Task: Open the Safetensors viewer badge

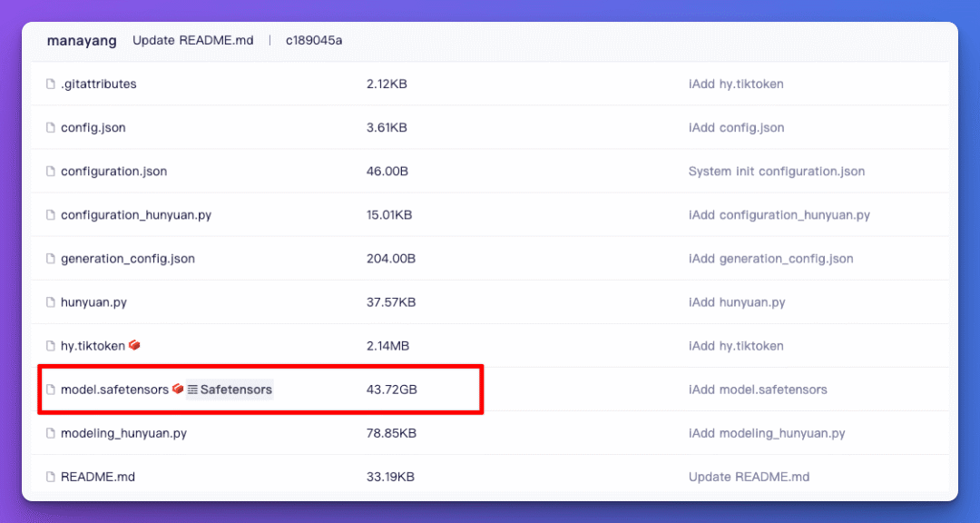Action: pyautogui.click(x=230, y=390)
